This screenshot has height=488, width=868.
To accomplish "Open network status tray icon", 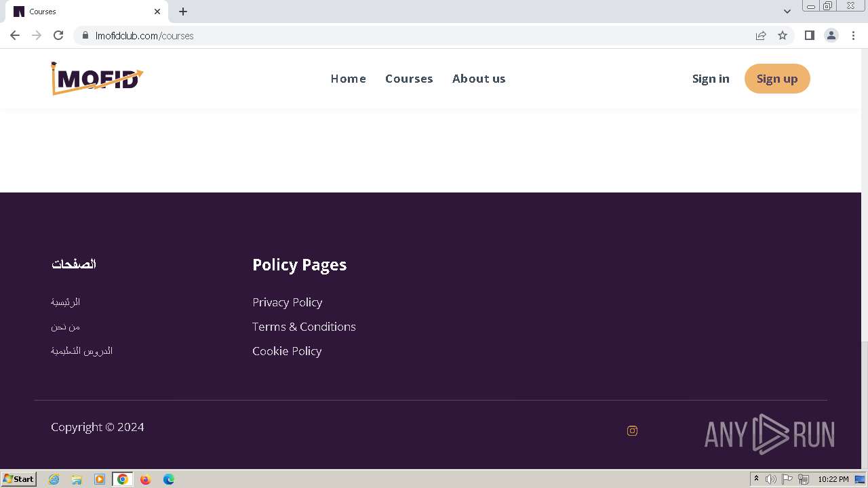I will 804,479.
